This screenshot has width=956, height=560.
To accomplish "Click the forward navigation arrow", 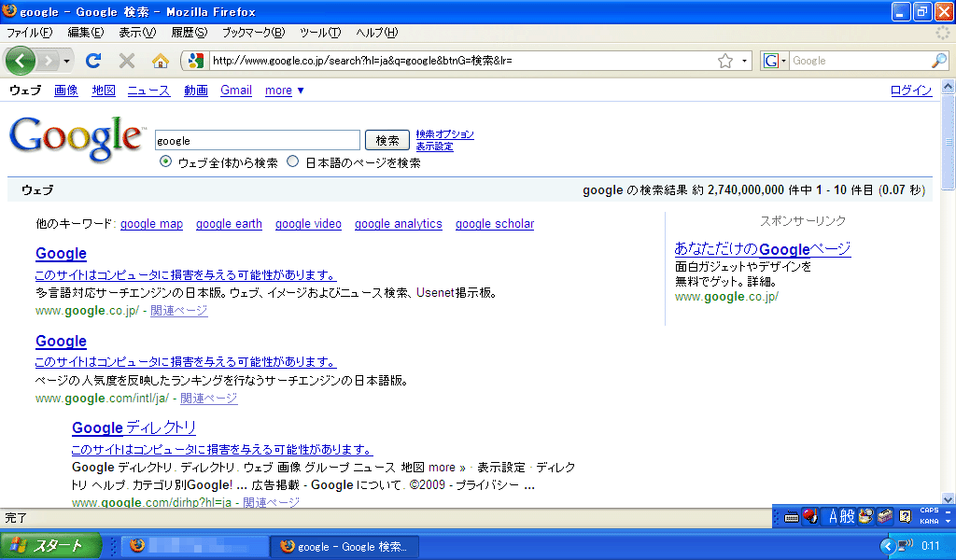I will (x=48, y=61).
